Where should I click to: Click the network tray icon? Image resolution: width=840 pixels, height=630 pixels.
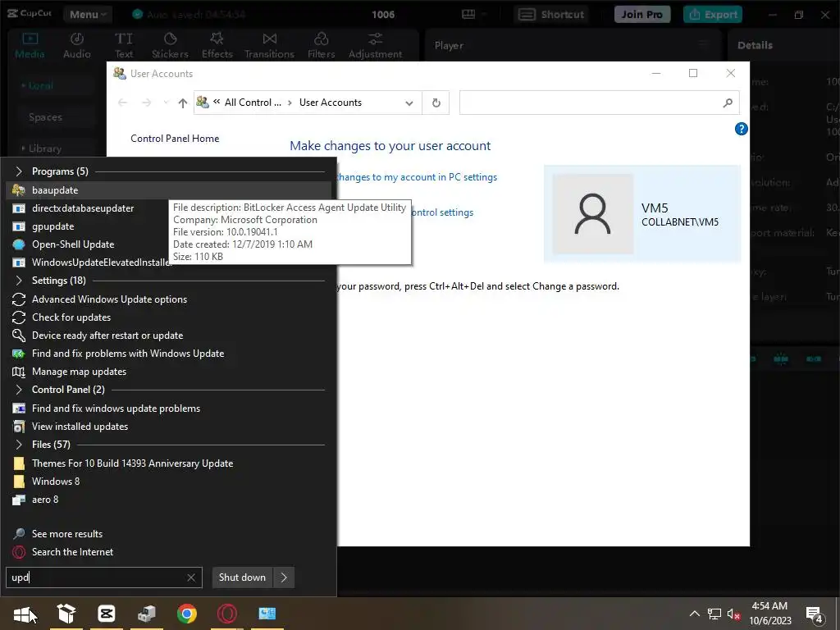tap(714, 614)
